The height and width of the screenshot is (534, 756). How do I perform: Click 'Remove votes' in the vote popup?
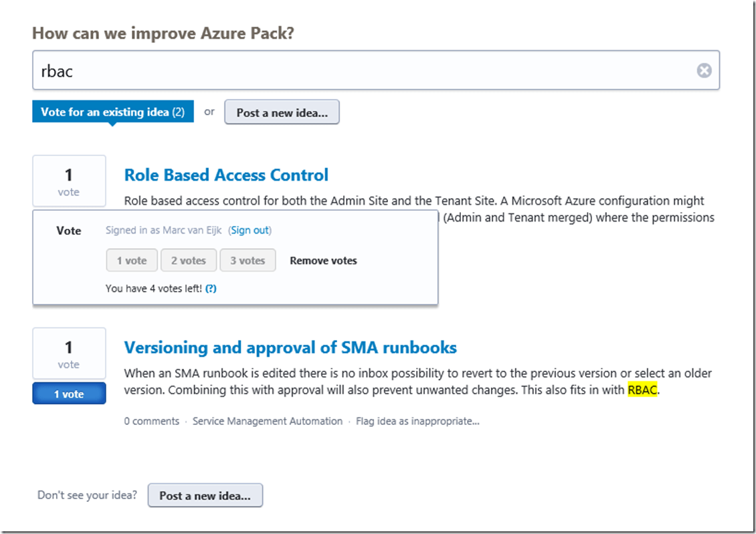click(323, 261)
